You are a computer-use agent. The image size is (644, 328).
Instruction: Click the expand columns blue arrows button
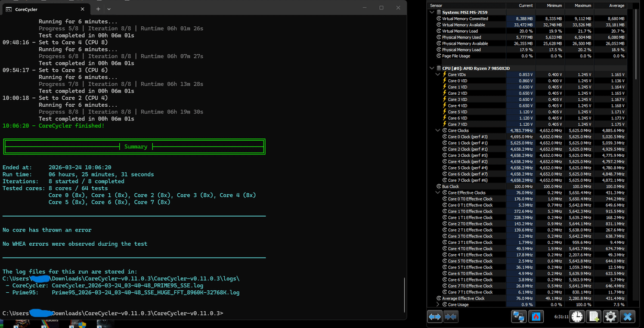click(x=434, y=317)
